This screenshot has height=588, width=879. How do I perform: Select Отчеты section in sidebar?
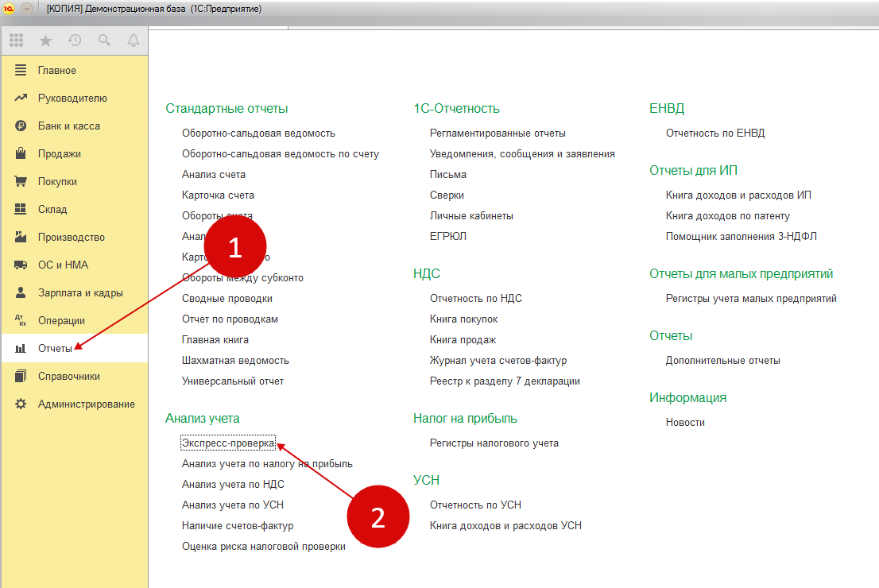[x=55, y=349]
